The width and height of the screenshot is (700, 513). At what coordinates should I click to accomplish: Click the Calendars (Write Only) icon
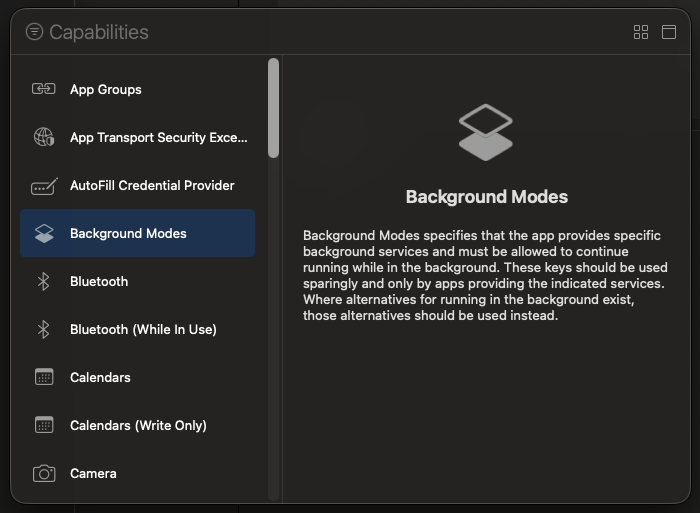[44, 426]
